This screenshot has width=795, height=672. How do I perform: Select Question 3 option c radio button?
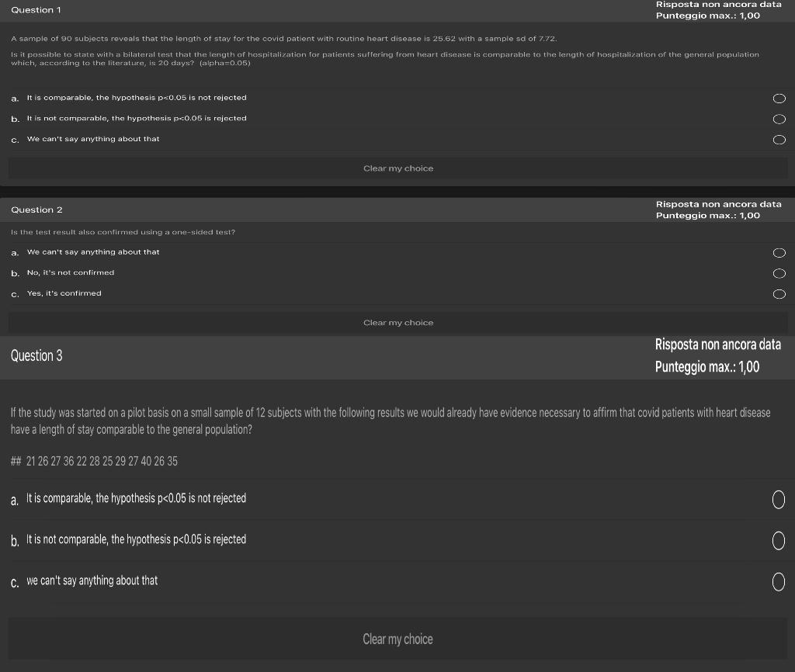(778, 582)
